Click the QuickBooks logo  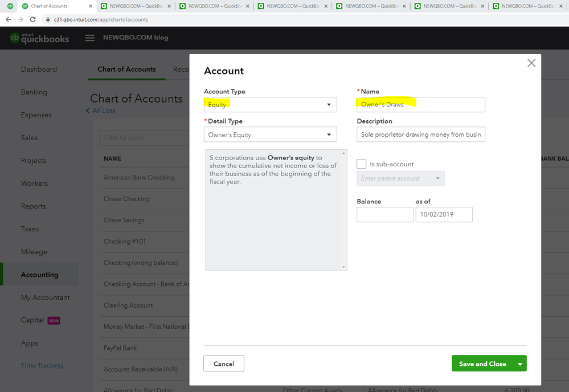tap(39, 38)
